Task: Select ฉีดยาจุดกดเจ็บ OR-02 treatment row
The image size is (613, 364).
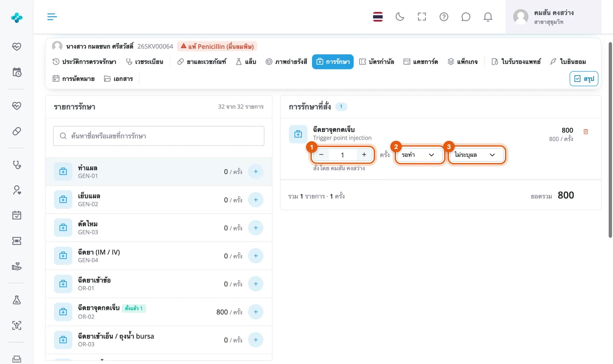Action: pyautogui.click(x=159, y=312)
